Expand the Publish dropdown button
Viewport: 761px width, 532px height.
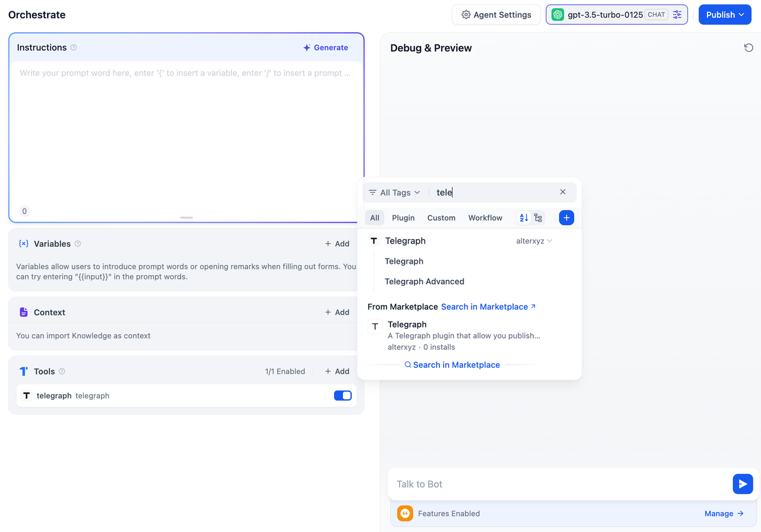click(725, 15)
